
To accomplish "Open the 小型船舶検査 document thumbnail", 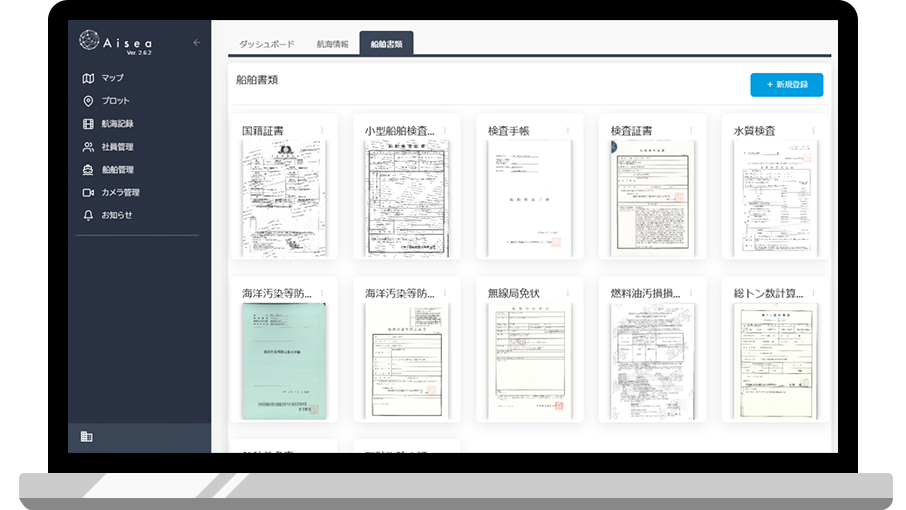I will point(407,199).
